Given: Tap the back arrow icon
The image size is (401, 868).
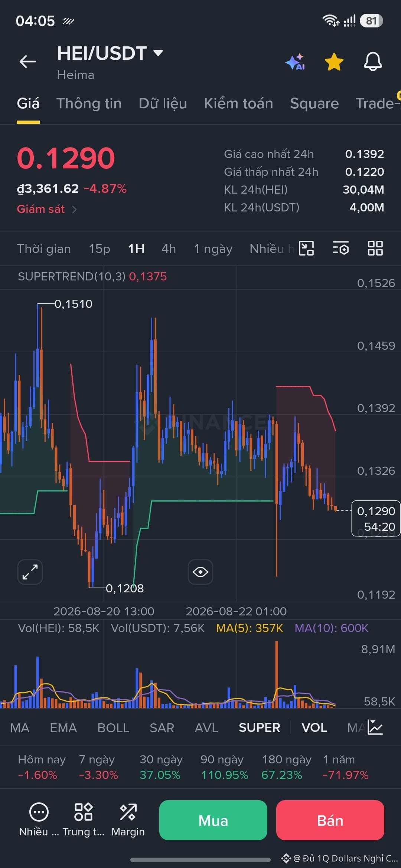Looking at the screenshot, I should tap(28, 62).
